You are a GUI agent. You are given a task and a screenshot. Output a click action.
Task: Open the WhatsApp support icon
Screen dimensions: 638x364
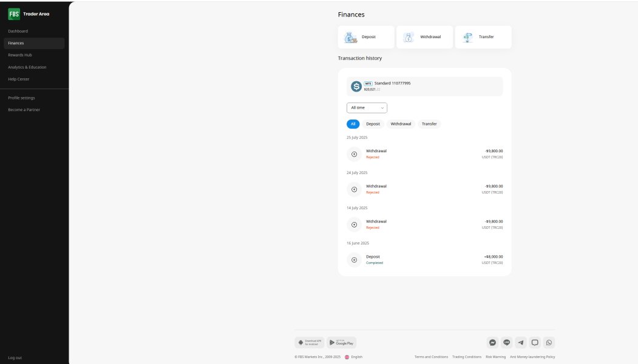pos(549,342)
